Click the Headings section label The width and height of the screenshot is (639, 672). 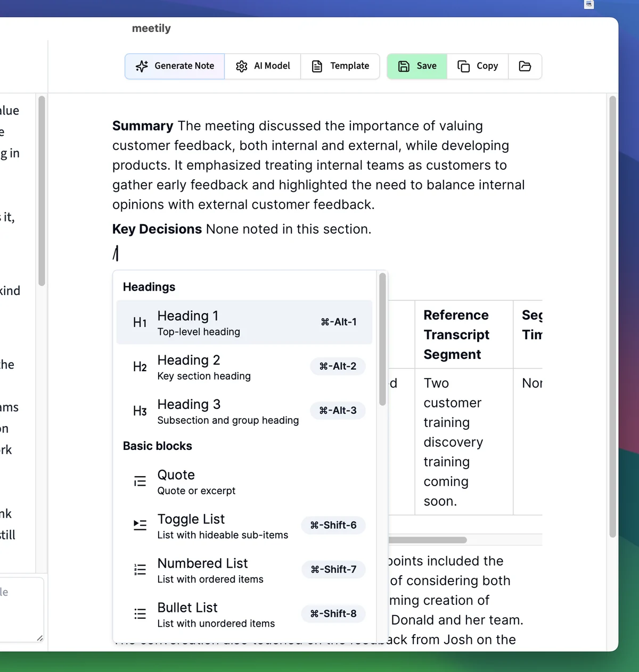[x=149, y=287]
